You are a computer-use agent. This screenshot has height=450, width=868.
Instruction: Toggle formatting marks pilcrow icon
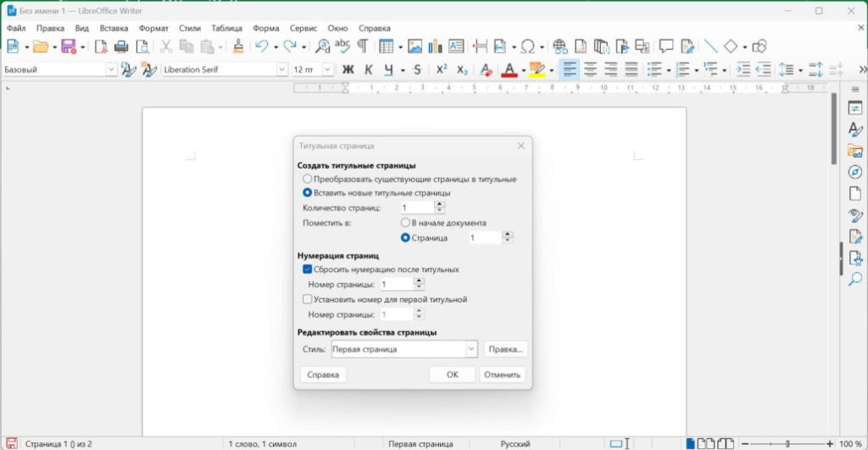(363, 47)
